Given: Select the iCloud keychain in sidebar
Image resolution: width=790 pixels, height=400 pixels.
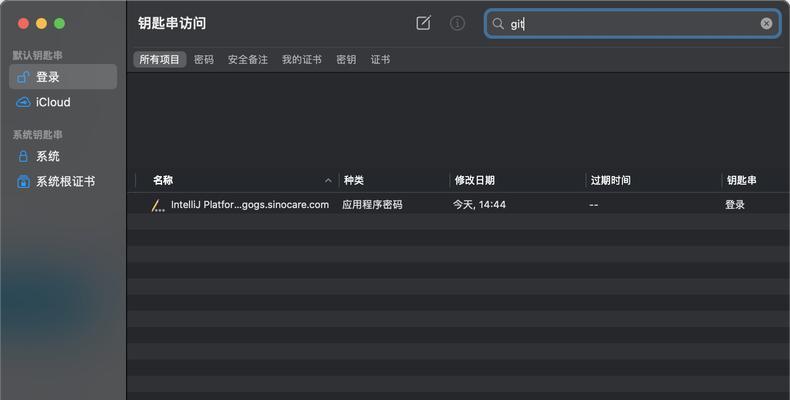Looking at the screenshot, I should [63, 102].
